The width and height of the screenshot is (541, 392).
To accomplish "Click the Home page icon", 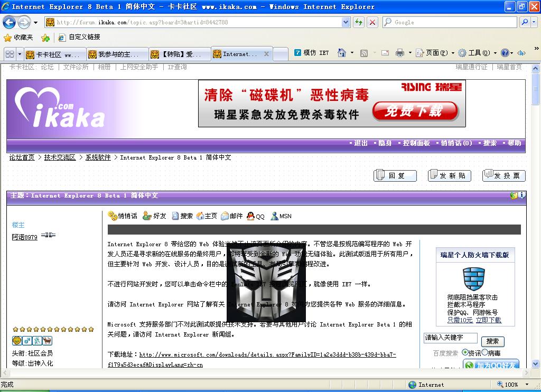I will 342,53.
